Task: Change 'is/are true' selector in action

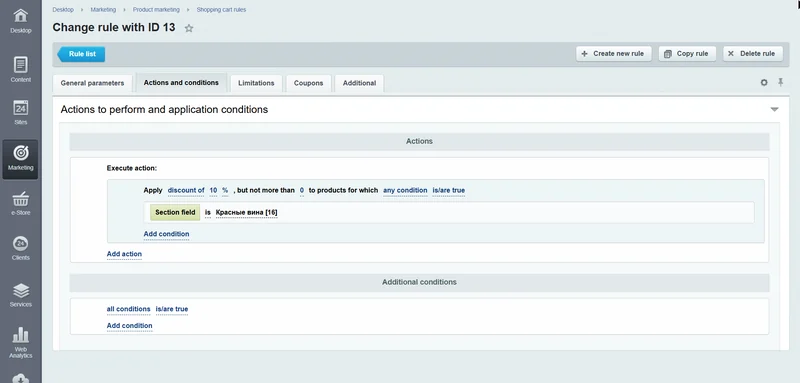Action: coord(448,190)
